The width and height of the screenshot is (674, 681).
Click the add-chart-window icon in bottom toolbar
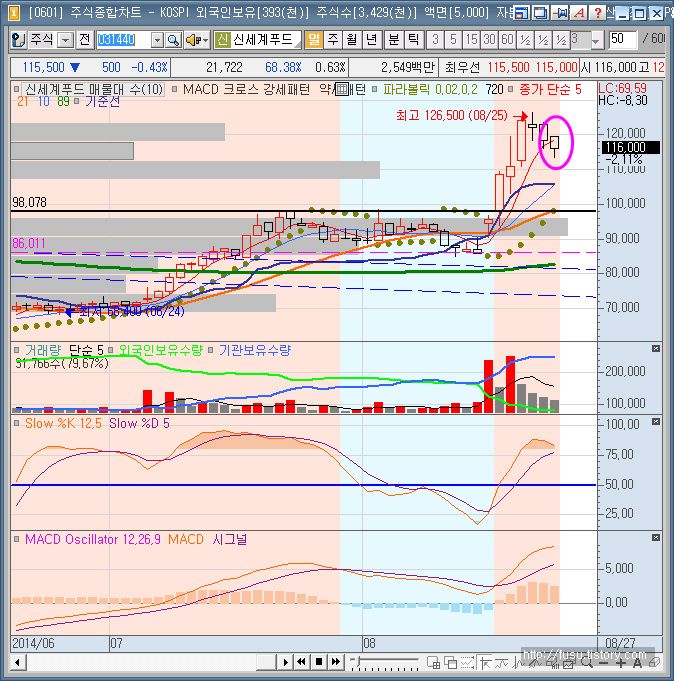(x=433, y=662)
